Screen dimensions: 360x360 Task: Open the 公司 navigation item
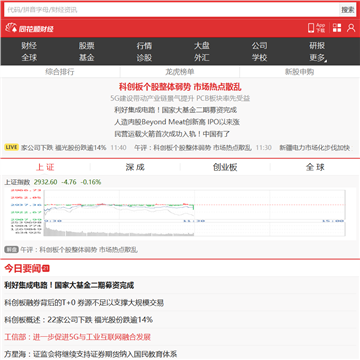[259, 46]
